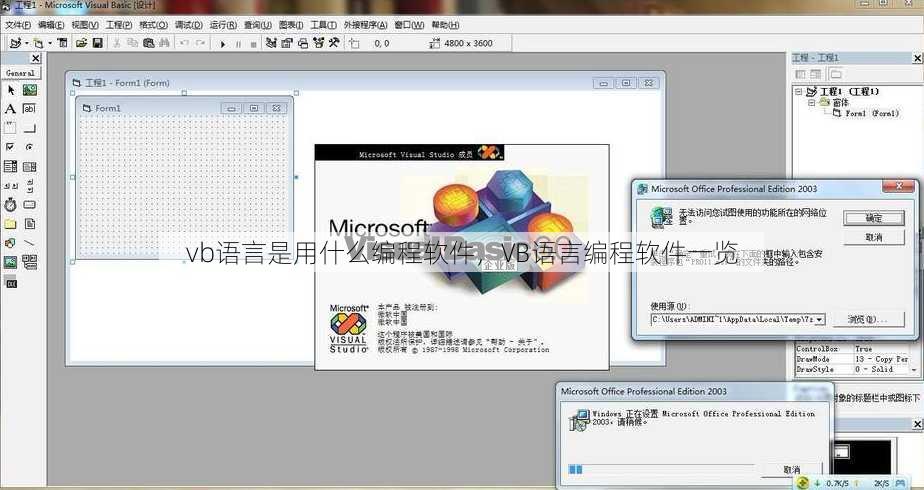Screen dimensions: 924x490
Task: Open Object Browser from toolbar
Action: click(x=319, y=43)
